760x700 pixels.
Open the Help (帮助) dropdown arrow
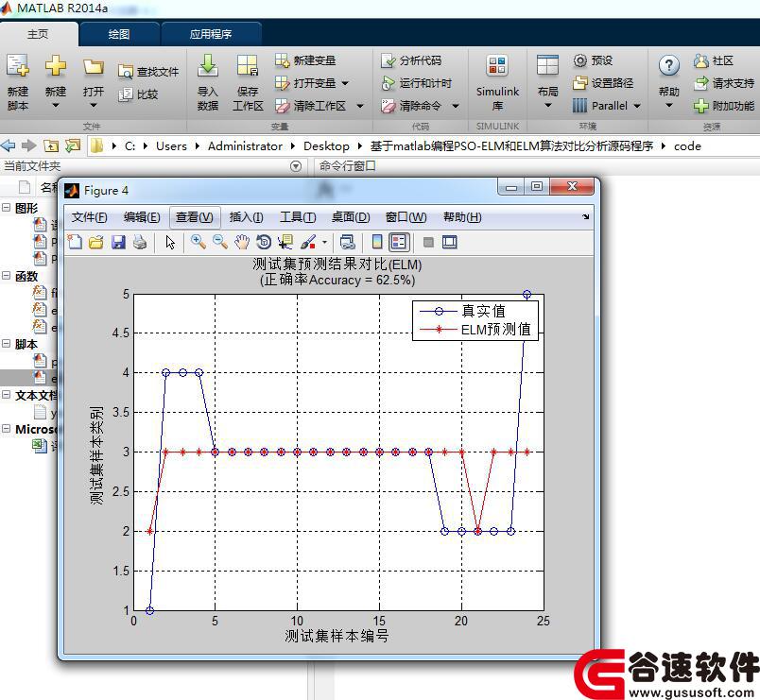click(x=669, y=105)
